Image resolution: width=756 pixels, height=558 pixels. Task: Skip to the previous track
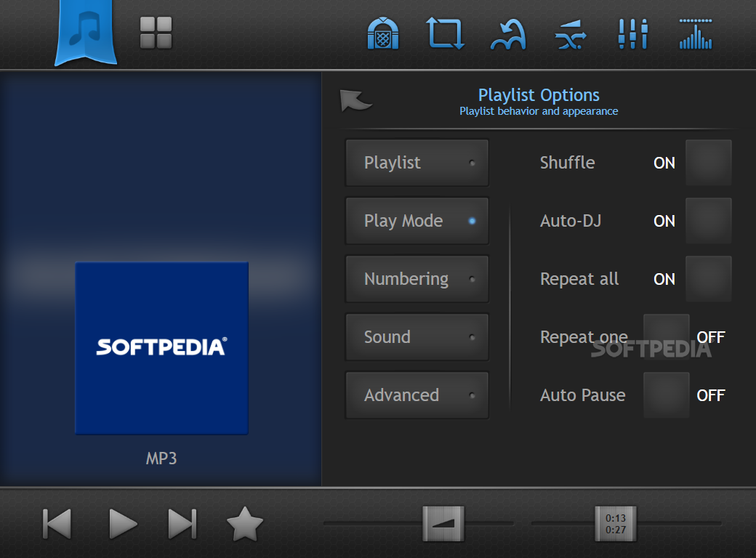(x=57, y=523)
